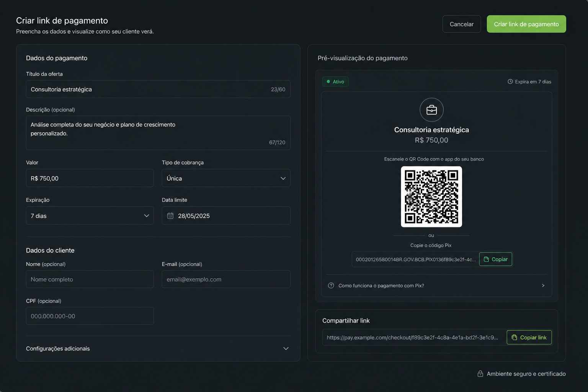Click the Escaneie o QR Code instruction text

(x=434, y=159)
